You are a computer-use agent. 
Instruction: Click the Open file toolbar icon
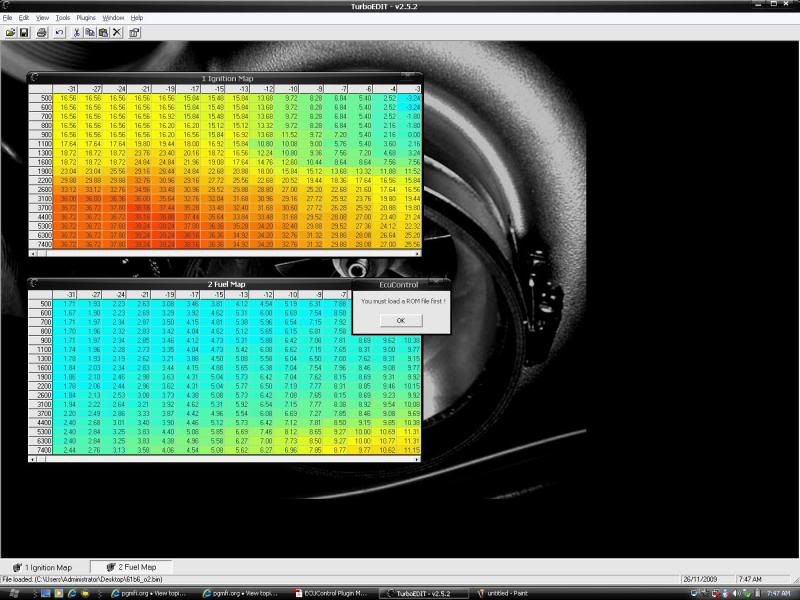(x=10, y=33)
